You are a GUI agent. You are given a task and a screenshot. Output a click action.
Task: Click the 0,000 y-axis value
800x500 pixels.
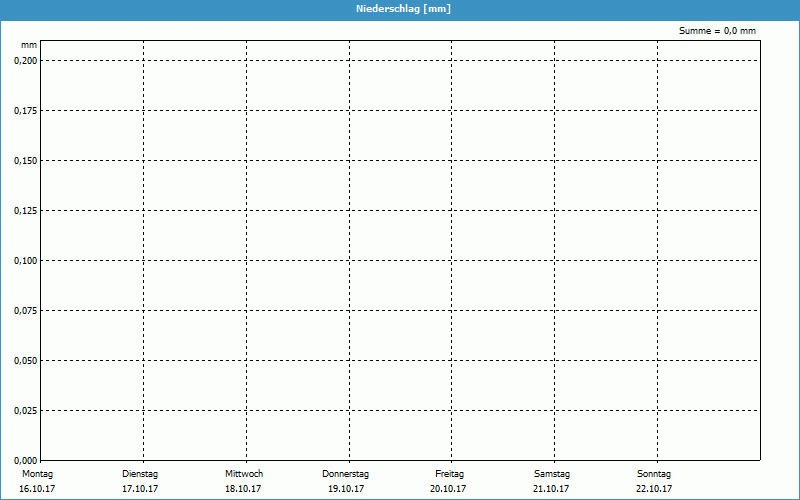[26, 460]
